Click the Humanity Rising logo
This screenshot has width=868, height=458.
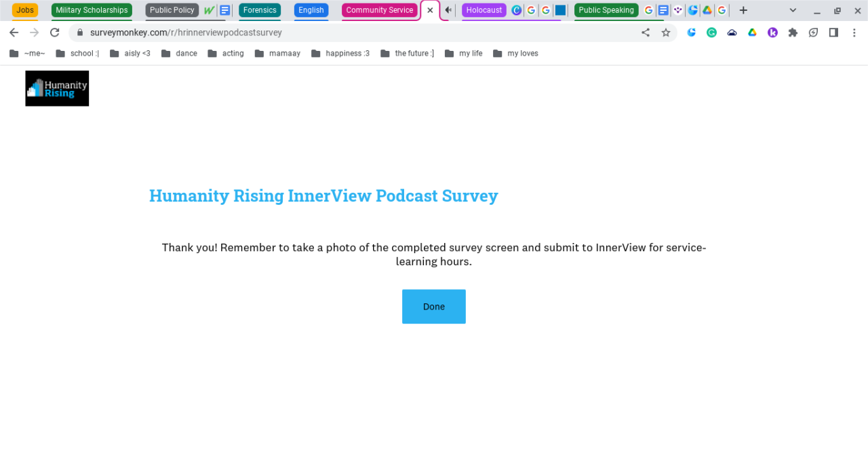[57, 88]
